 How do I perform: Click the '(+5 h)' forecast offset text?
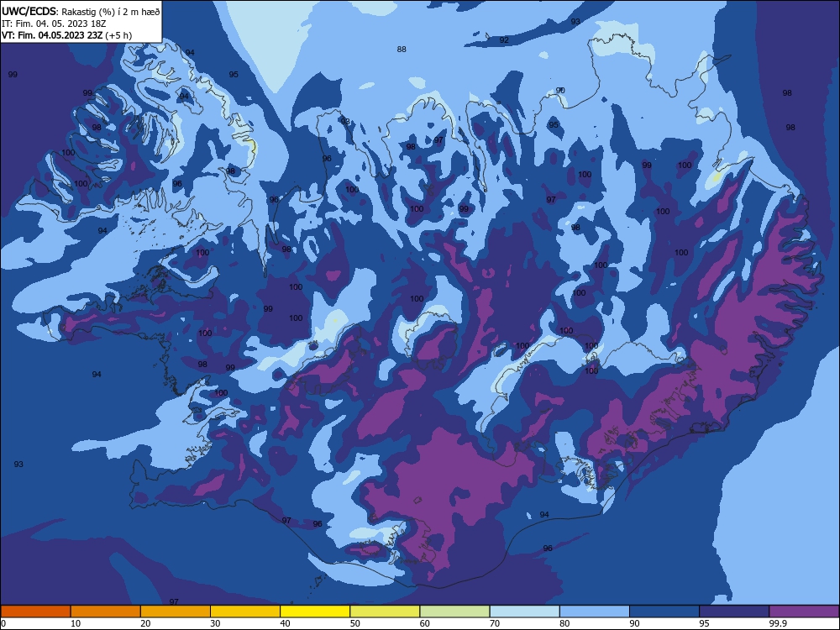pyautogui.click(x=118, y=35)
